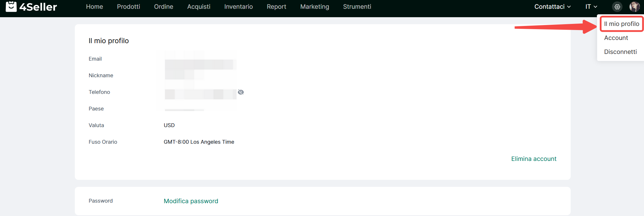Choose Account in the user menu
This screenshot has height=216, width=644.
click(x=616, y=38)
